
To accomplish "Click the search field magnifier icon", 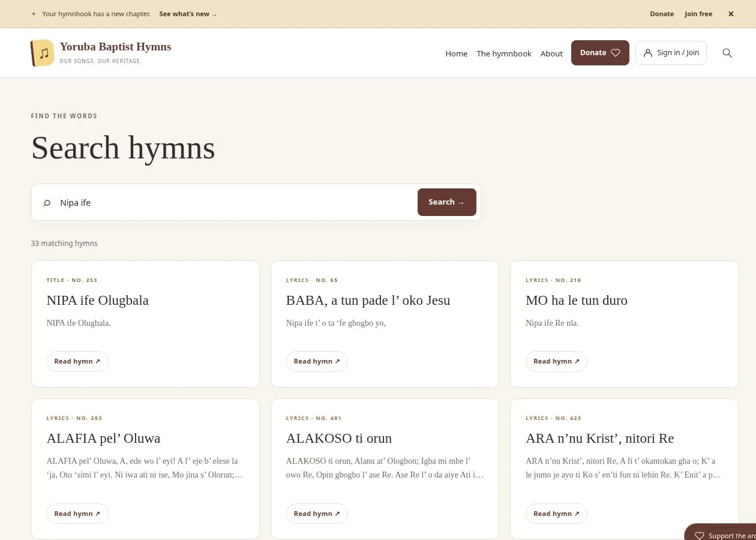I will point(47,203).
